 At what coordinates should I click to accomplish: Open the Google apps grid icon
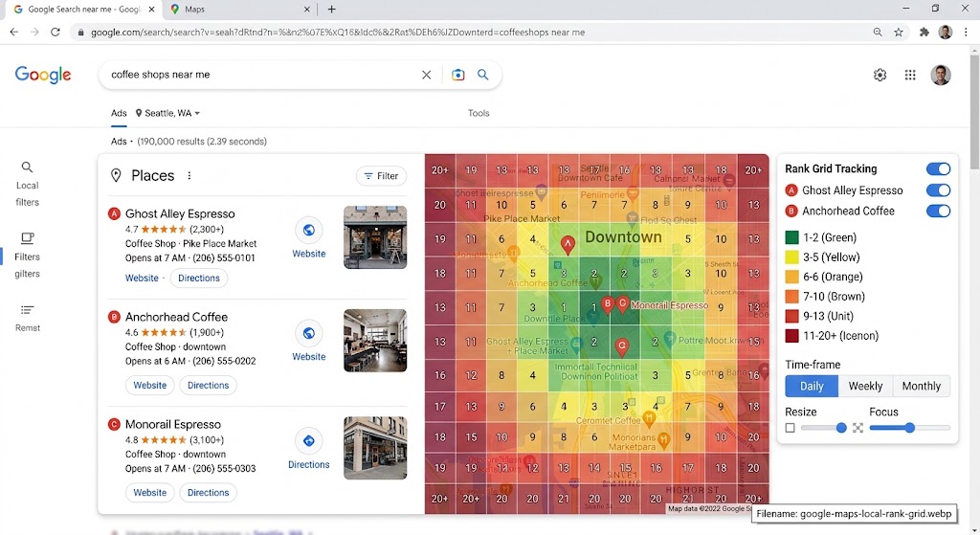pos(910,75)
